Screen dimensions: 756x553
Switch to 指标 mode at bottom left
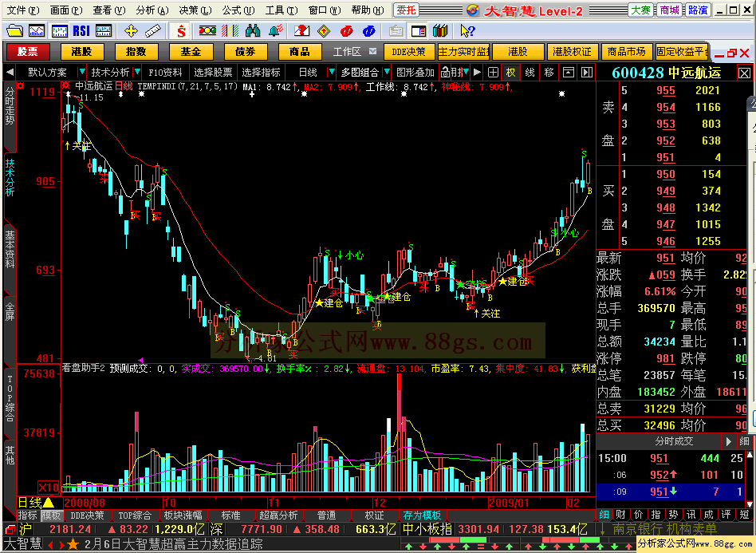coord(28,515)
